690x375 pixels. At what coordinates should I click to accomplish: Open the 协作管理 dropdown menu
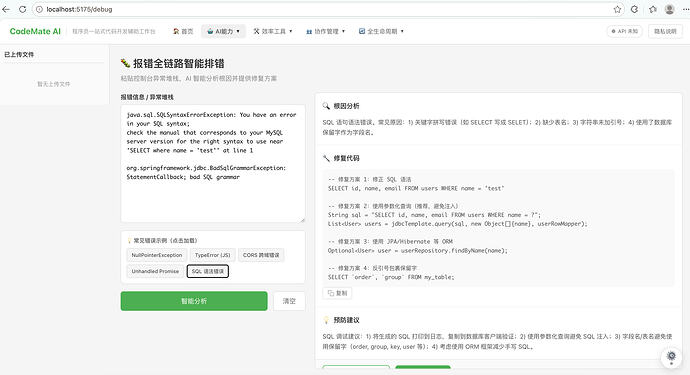point(326,31)
